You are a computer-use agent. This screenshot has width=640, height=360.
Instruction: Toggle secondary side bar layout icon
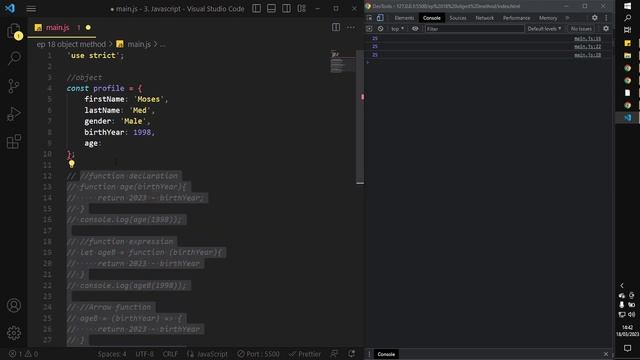[287, 8]
